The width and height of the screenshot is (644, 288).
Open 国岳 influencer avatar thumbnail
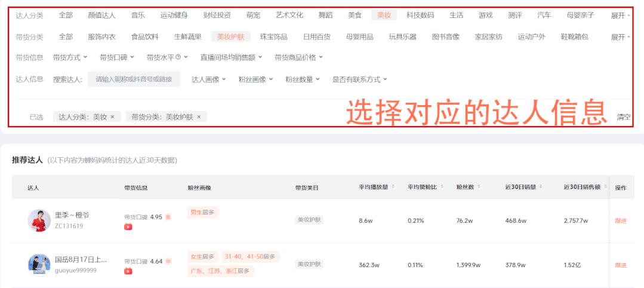(x=39, y=265)
